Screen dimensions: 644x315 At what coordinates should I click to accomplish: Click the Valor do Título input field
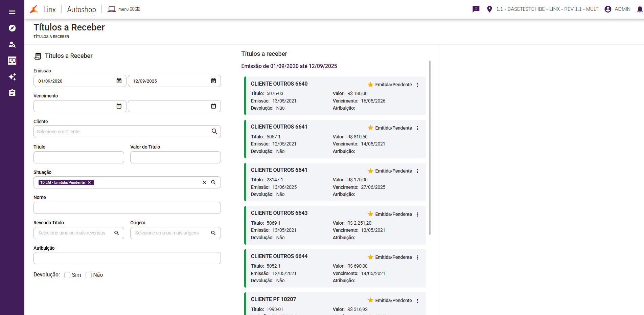tap(175, 157)
